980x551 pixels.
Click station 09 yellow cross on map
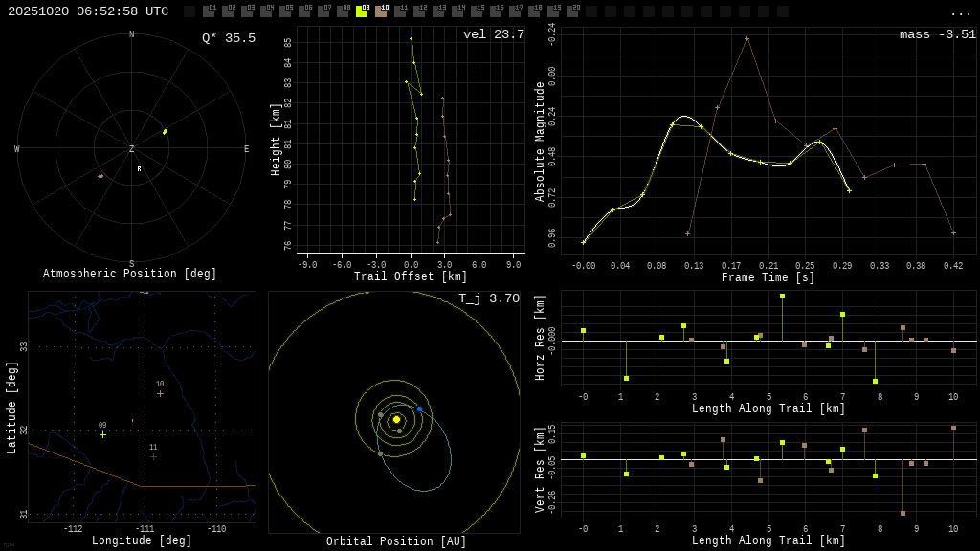click(102, 434)
